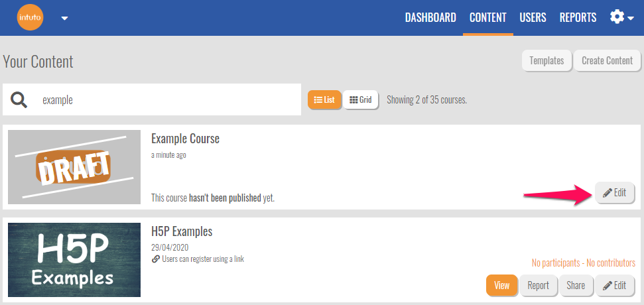Edit the H5P Examples course
The image size is (644, 305).
614,285
